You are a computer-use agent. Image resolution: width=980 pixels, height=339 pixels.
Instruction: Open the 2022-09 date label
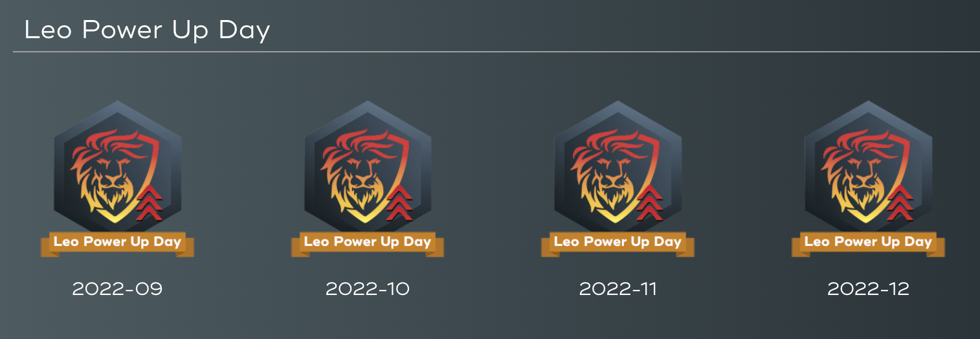[x=117, y=289]
